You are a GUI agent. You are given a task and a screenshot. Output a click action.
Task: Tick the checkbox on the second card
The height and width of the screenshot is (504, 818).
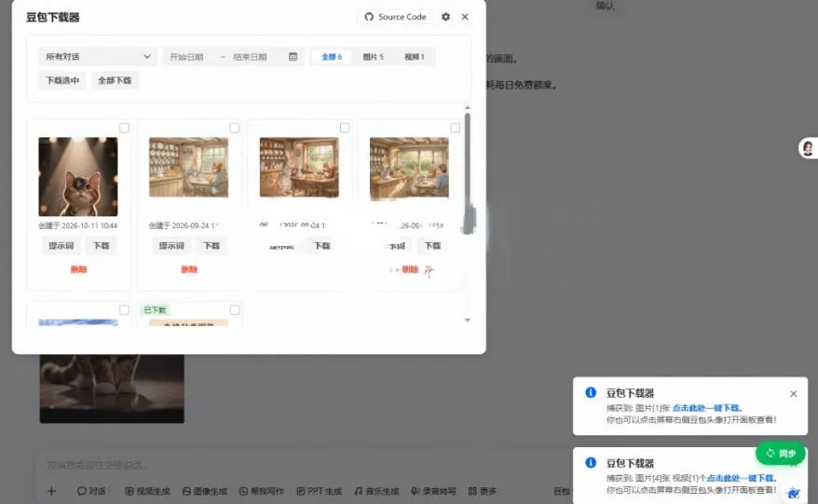click(x=235, y=128)
